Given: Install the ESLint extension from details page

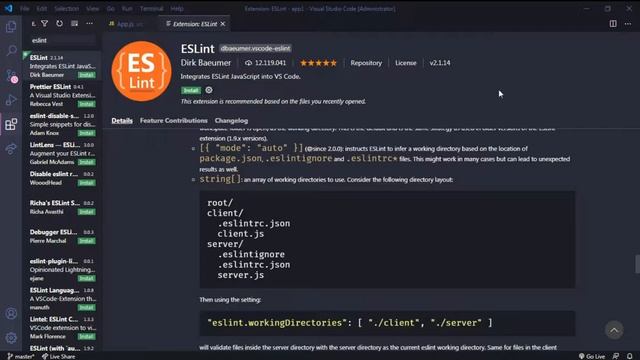Looking at the screenshot, I should (x=191, y=90).
